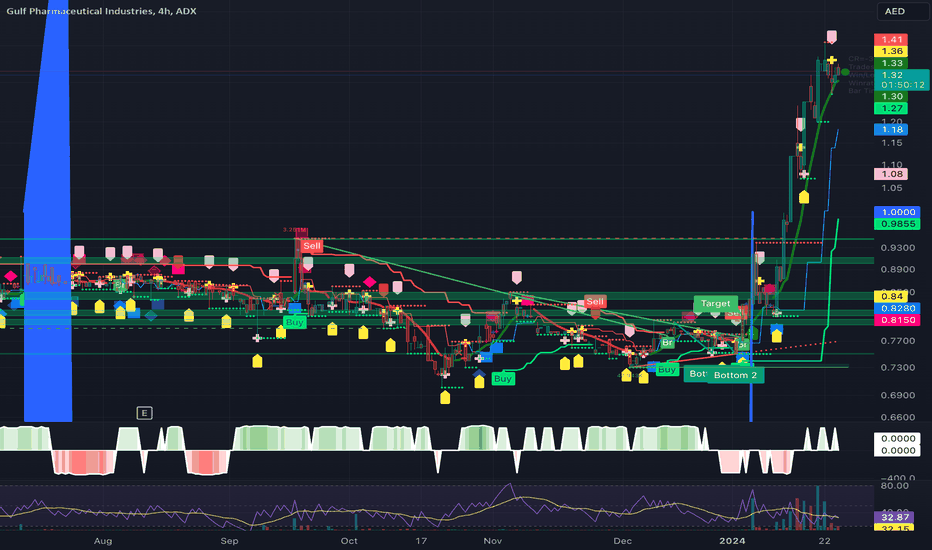Click the Dec label on time axis

[x=622, y=540]
